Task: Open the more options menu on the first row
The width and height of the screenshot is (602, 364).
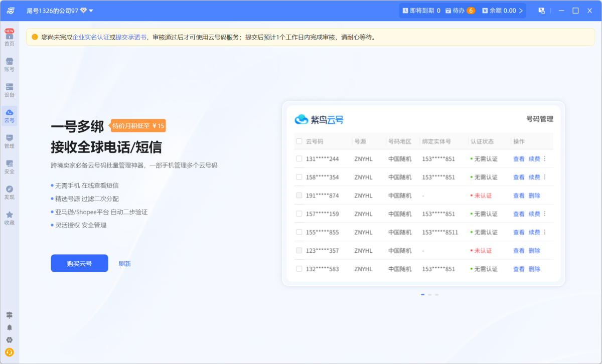Action: pyautogui.click(x=545, y=158)
